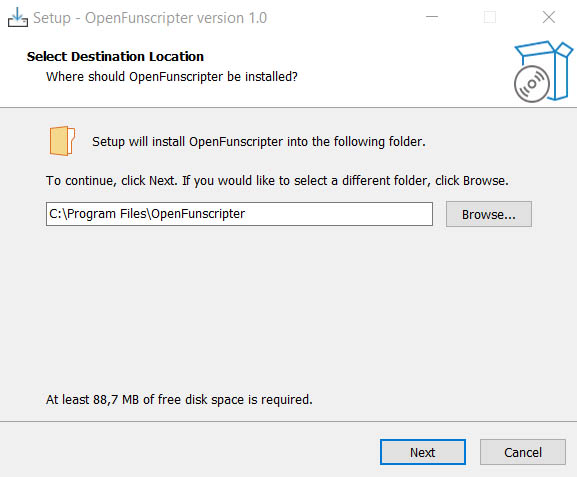Click the 'To continue, click Next' instruction
577x477 pixels.
click(x=277, y=181)
